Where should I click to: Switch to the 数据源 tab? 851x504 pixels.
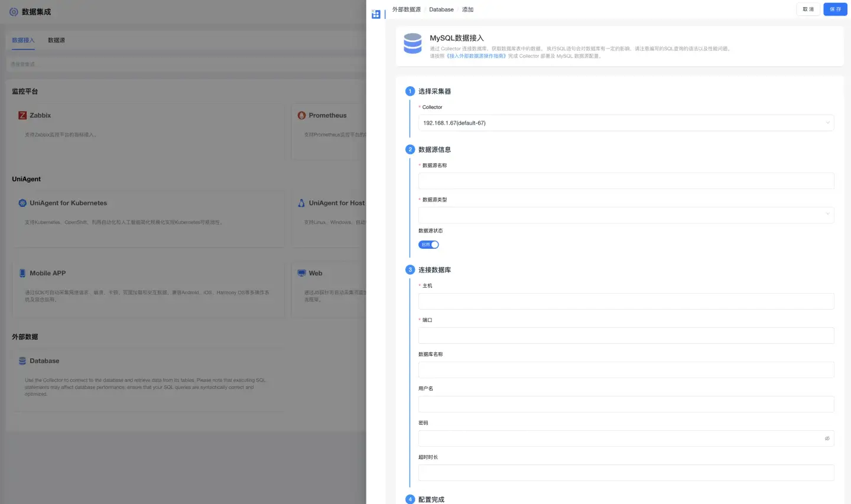click(56, 40)
